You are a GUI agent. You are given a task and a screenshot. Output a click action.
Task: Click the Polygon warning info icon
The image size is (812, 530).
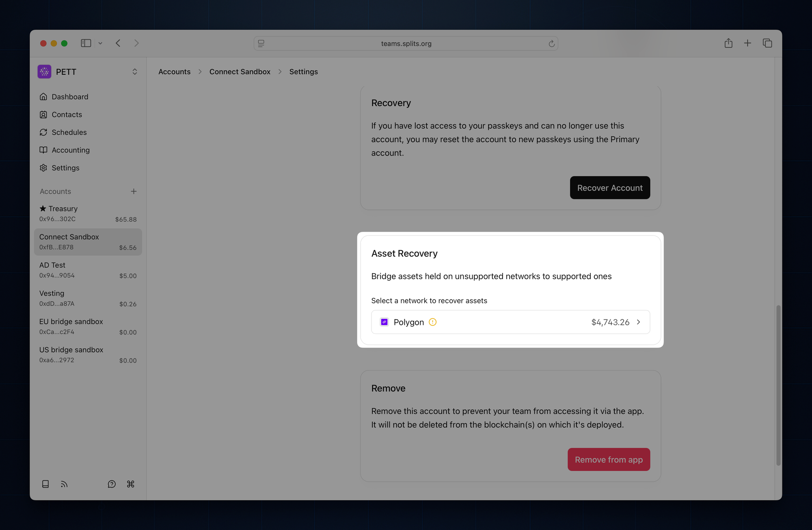coord(432,322)
